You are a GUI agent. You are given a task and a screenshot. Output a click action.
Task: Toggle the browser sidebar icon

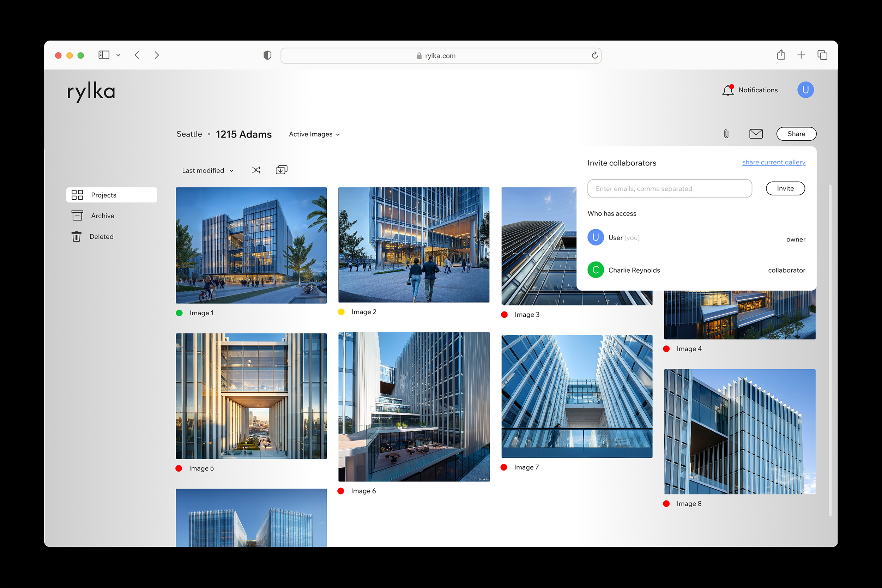point(104,55)
